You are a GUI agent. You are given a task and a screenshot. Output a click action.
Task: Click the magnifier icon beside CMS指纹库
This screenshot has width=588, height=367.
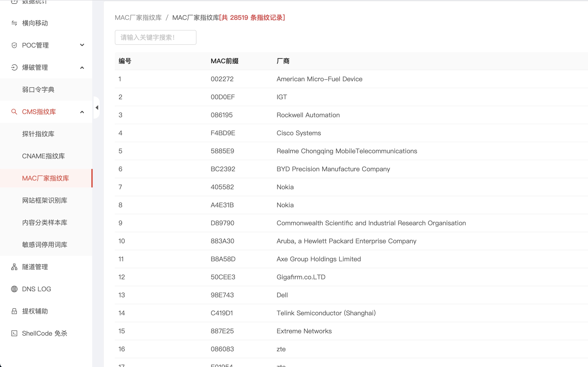14,112
